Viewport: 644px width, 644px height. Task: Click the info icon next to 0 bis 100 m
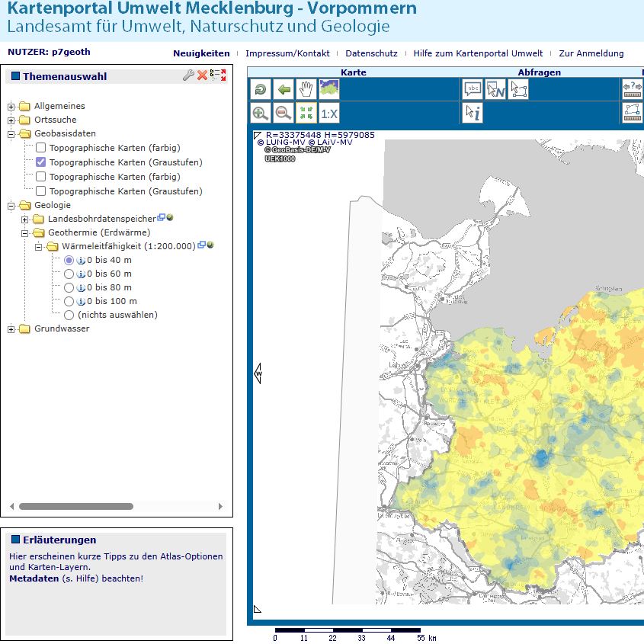pos(81,302)
